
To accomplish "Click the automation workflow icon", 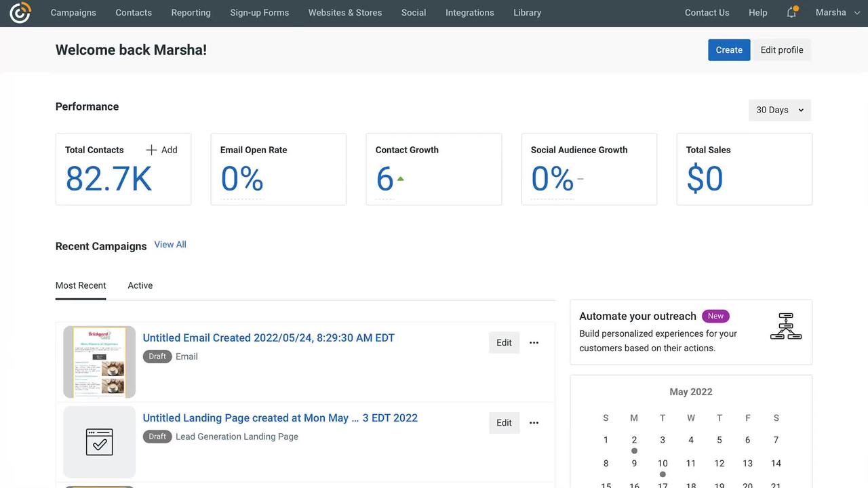I will (x=785, y=326).
